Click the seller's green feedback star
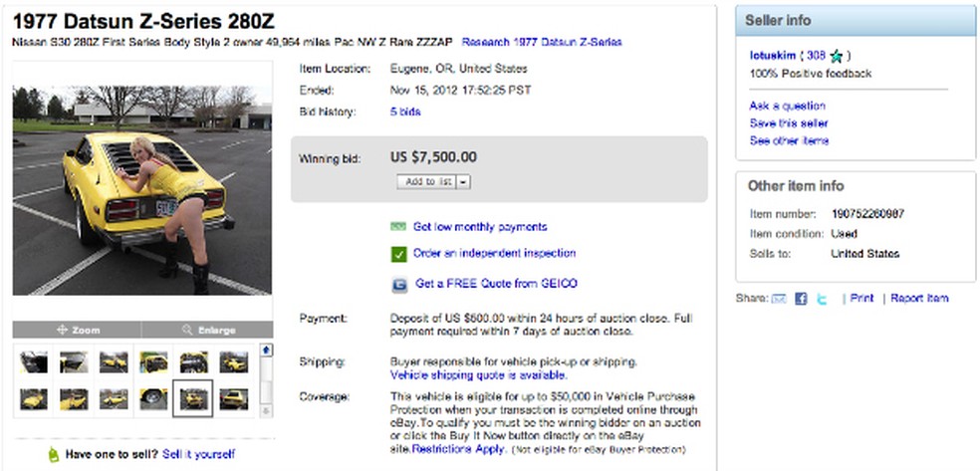Image resolution: width=980 pixels, height=471 pixels. click(x=839, y=56)
